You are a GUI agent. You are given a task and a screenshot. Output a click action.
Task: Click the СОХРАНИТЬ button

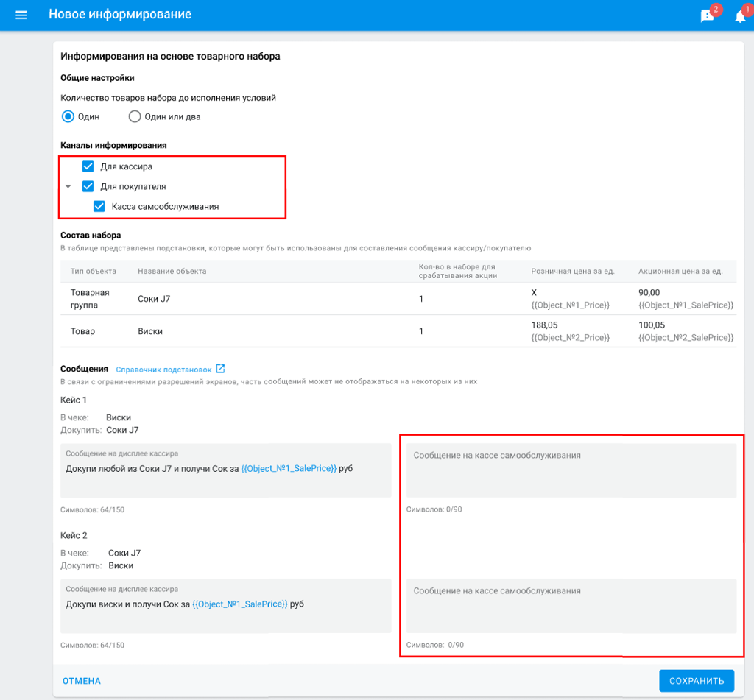[x=696, y=681]
